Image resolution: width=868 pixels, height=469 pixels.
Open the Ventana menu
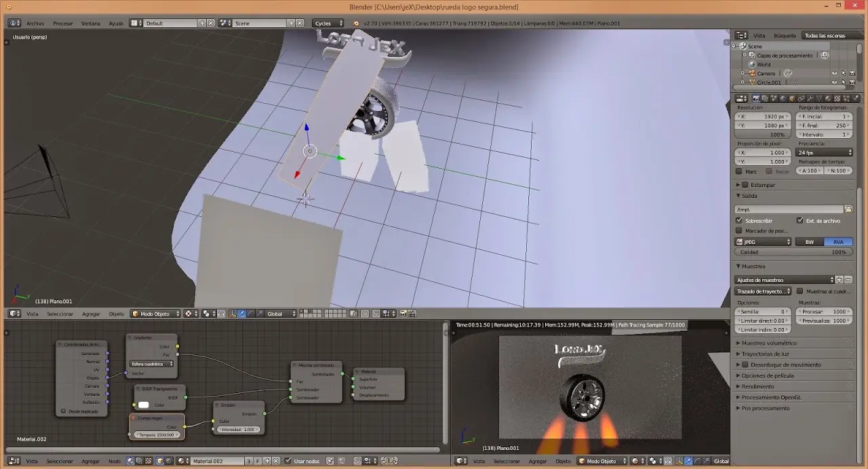click(x=91, y=23)
